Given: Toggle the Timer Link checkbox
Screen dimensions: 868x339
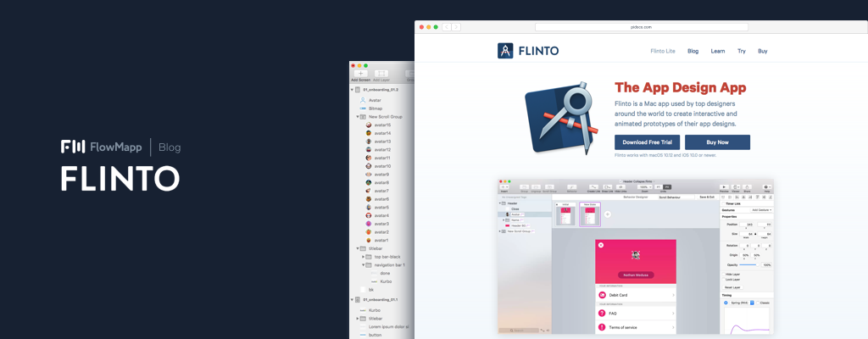Looking at the screenshot, I should 723,204.
